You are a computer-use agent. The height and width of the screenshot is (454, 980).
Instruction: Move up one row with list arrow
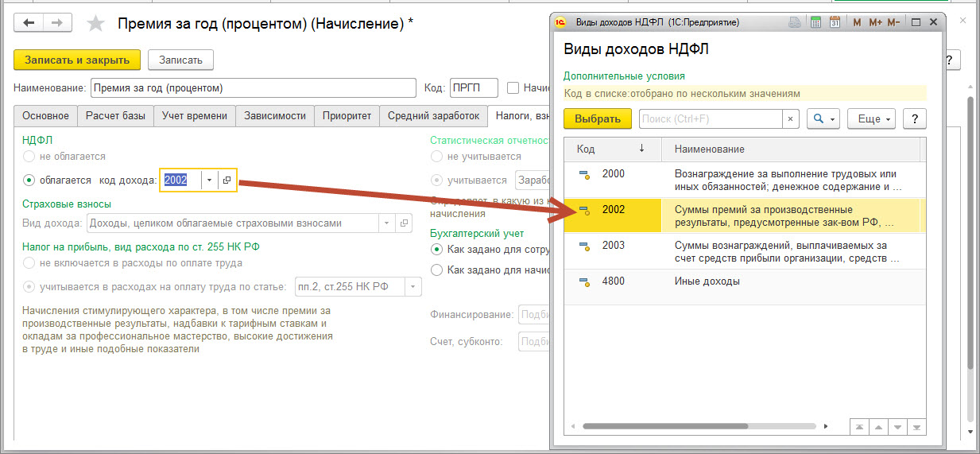pos(878,427)
